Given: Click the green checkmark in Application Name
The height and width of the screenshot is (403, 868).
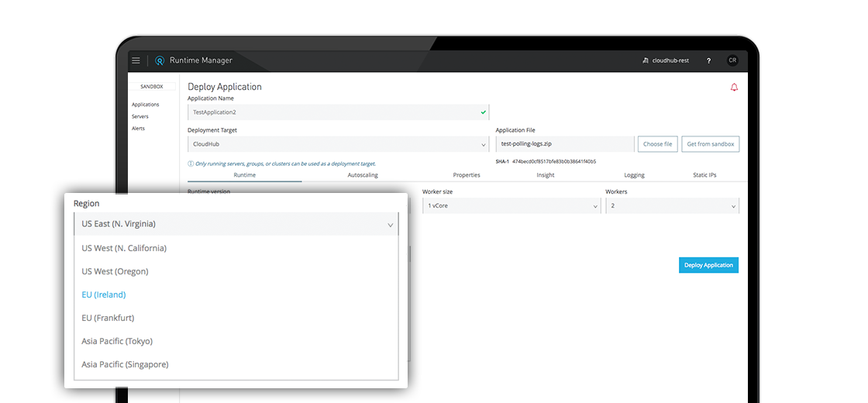Looking at the screenshot, I should point(484,112).
